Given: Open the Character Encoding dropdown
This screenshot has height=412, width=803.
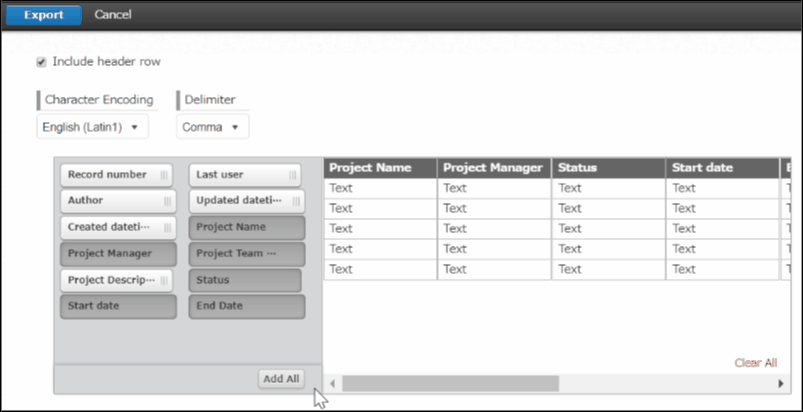Looking at the screenshot, I should click(x=93, y=127).
